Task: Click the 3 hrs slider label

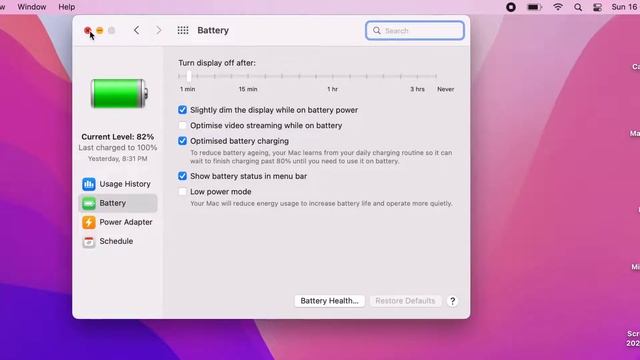Action: click(x=417, y=89)
